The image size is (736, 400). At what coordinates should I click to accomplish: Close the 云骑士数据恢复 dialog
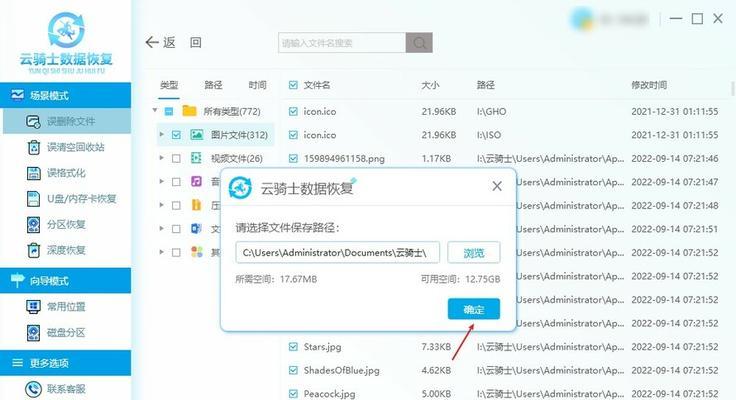click(x=497, y=186)
